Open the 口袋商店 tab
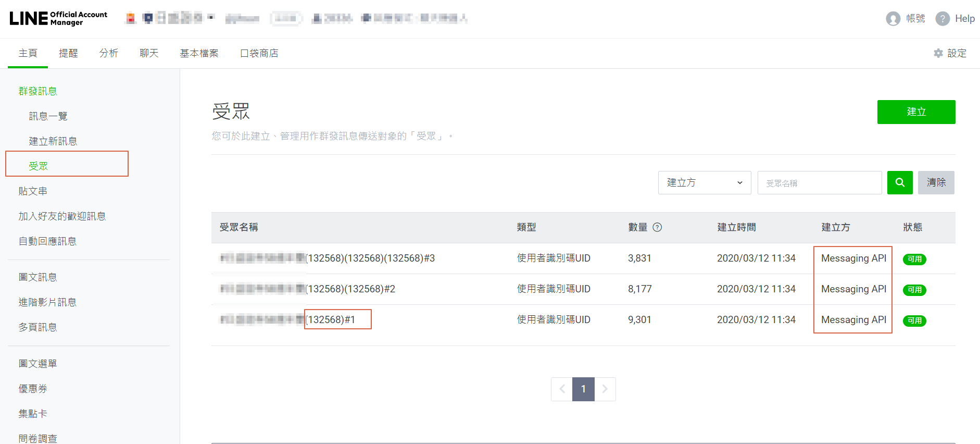980x444 pixels. click(259, 53)
